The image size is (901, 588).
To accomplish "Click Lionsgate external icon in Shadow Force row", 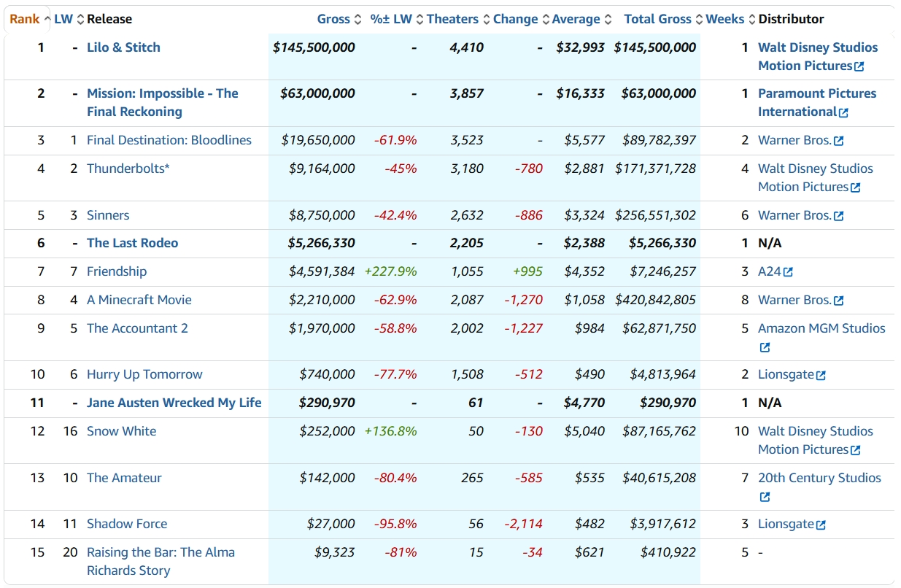I will pos(821,525).
